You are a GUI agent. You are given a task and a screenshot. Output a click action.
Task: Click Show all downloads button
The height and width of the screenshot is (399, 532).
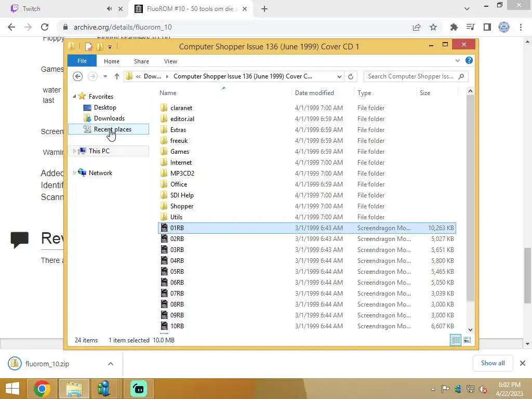(493, 363)
